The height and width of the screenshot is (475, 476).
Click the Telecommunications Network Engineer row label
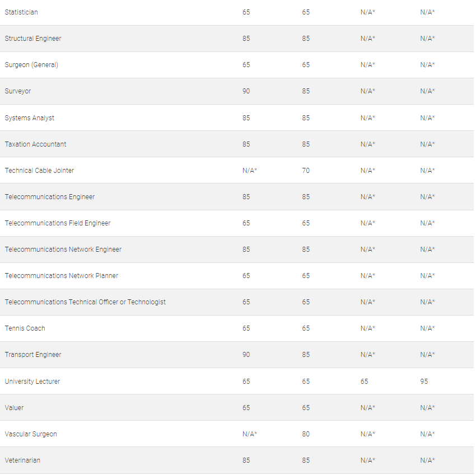pyautogui.click(x=63, y=250)
